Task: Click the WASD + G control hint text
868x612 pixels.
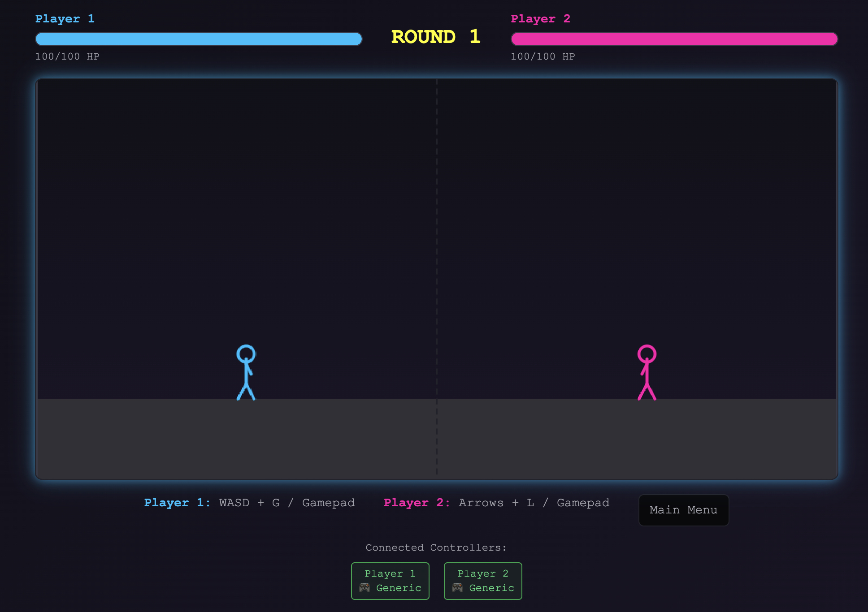Action: (286, 503)
